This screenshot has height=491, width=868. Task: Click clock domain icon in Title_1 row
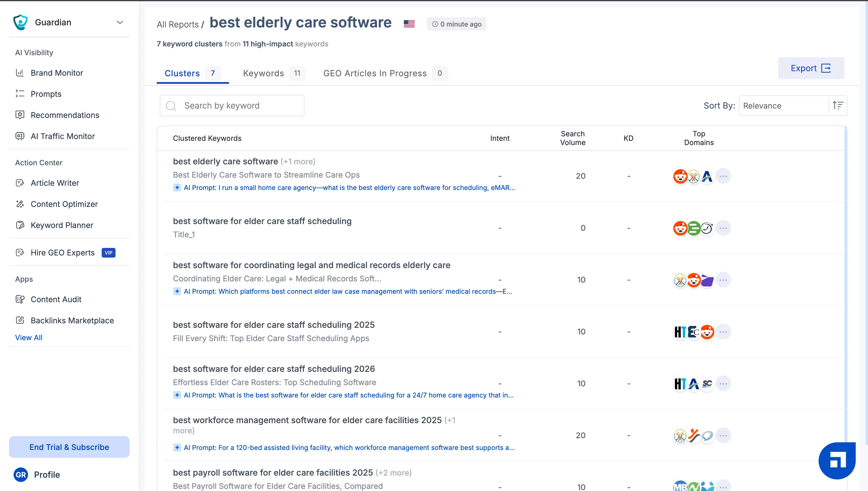[x=707, y=228]
